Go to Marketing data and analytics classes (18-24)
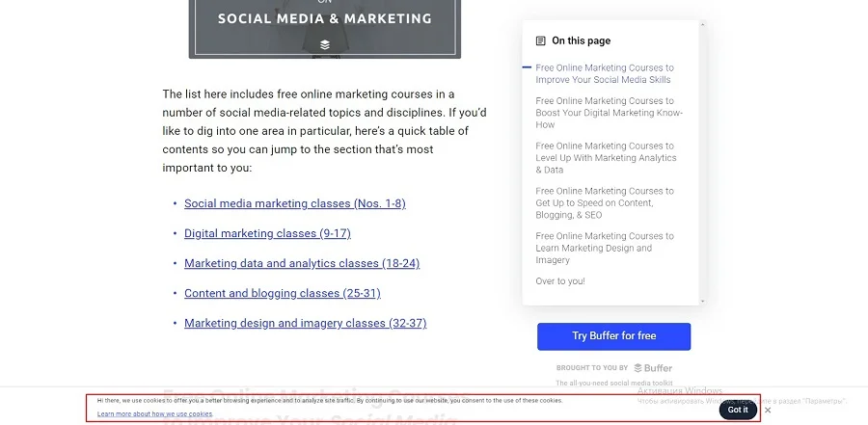The image size is (868, 425). [x=302, y=264]
